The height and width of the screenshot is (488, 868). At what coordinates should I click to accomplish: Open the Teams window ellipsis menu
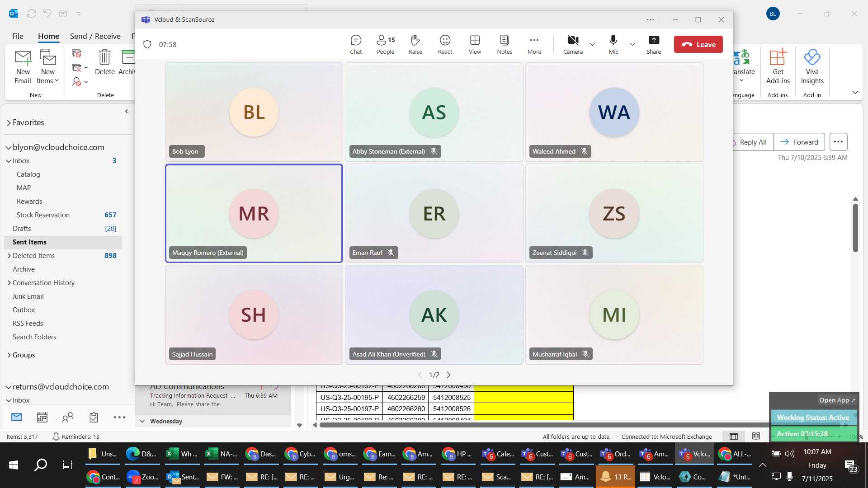(x=650, y=19)
